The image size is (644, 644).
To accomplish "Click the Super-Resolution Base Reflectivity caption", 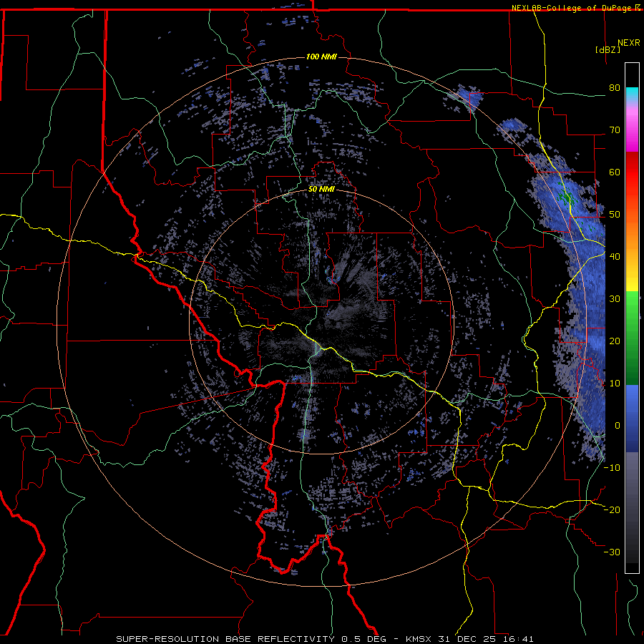I will (x=325, y=639).
